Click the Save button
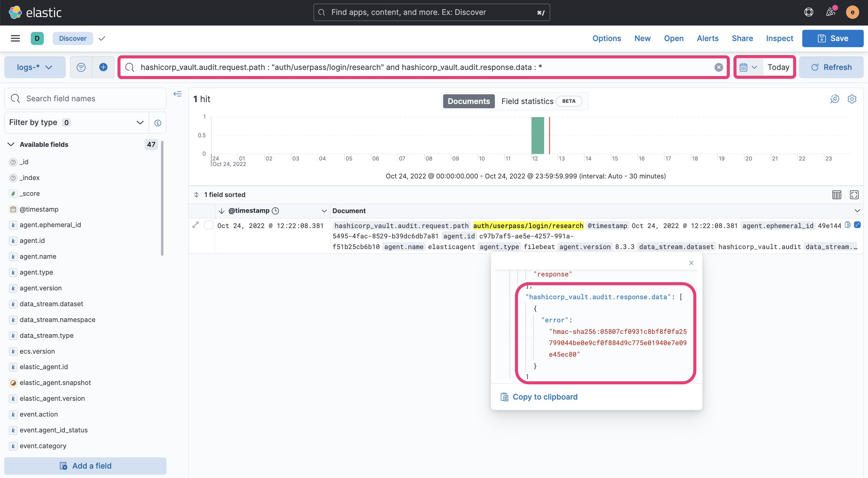 tap(833, 38)
